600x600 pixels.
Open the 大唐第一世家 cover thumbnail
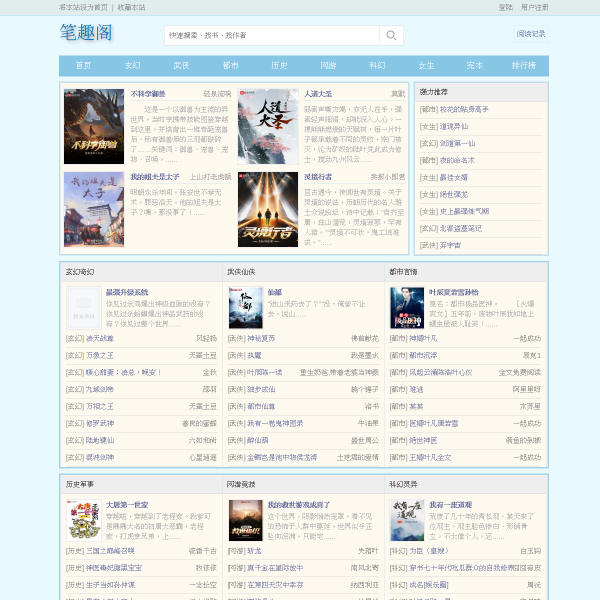83,520
